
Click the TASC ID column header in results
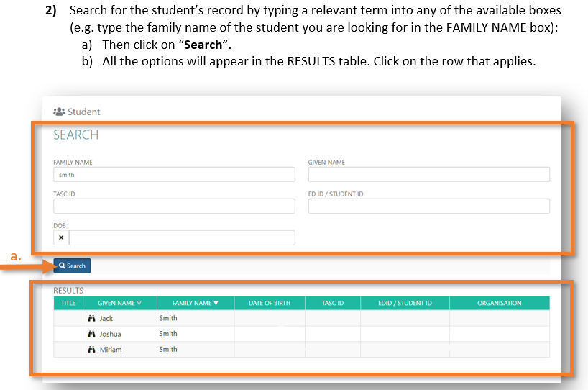pos(333,303)
